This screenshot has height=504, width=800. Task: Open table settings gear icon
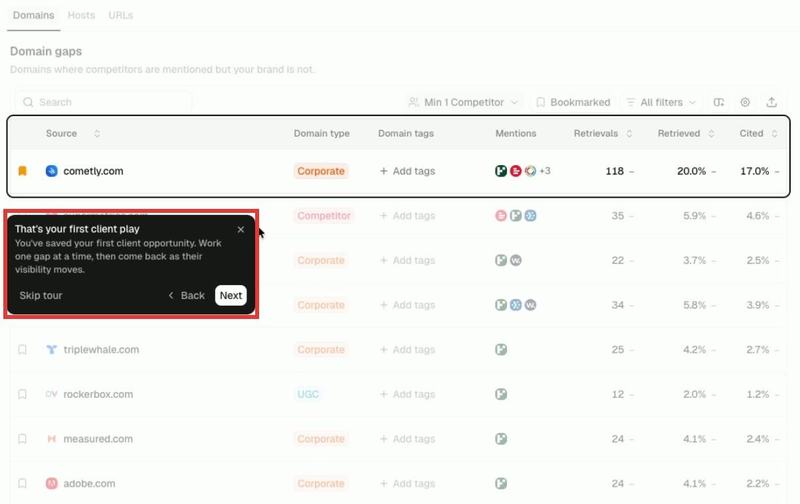coord(745,102)
